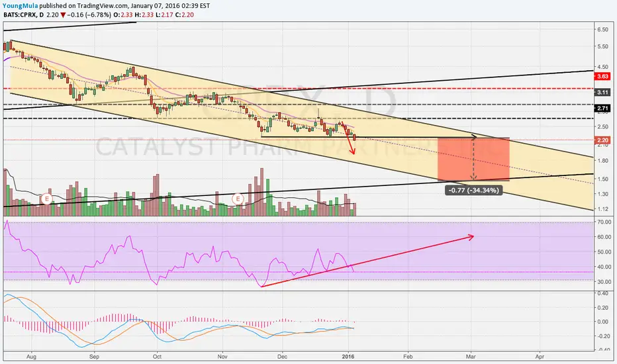
Task: Click the 70.00 RSI axis value
Action: 604,222
